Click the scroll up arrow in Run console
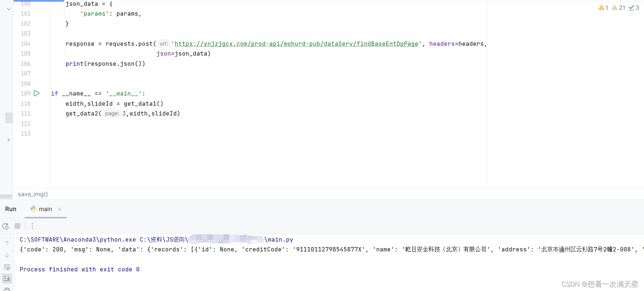Screen dimensions: 644x291 coord(7,243)
